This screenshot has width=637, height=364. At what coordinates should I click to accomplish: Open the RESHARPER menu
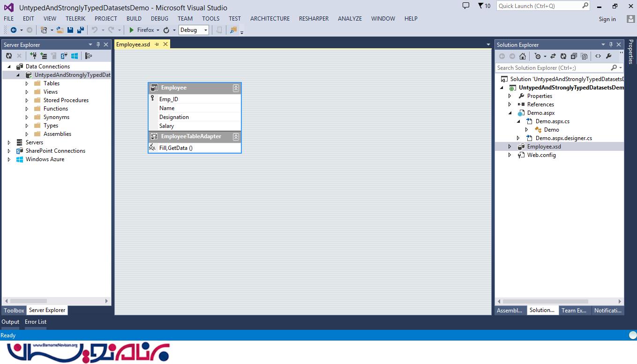click(314, 19)
